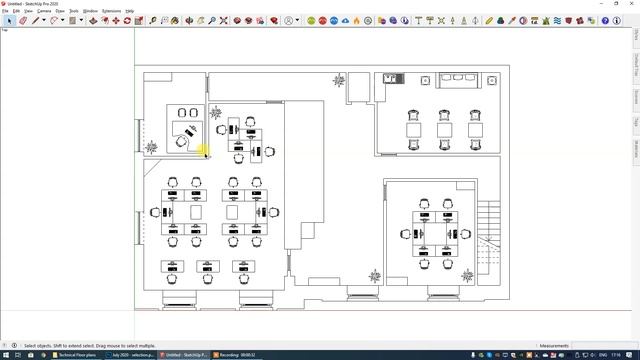The height and width of the screenshot is (360, 640).
Task: Open the 3D Warehouse
Action: pyautogui.click(x=237, y=20)
